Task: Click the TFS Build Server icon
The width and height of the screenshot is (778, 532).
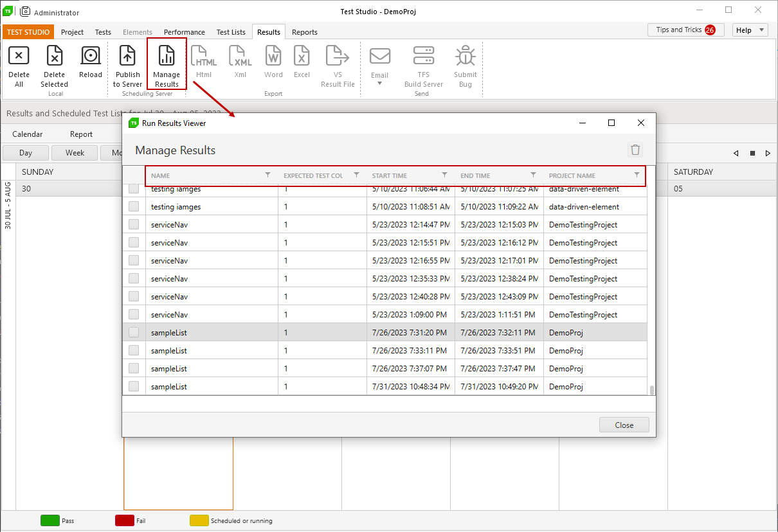Action: (424, 56)
